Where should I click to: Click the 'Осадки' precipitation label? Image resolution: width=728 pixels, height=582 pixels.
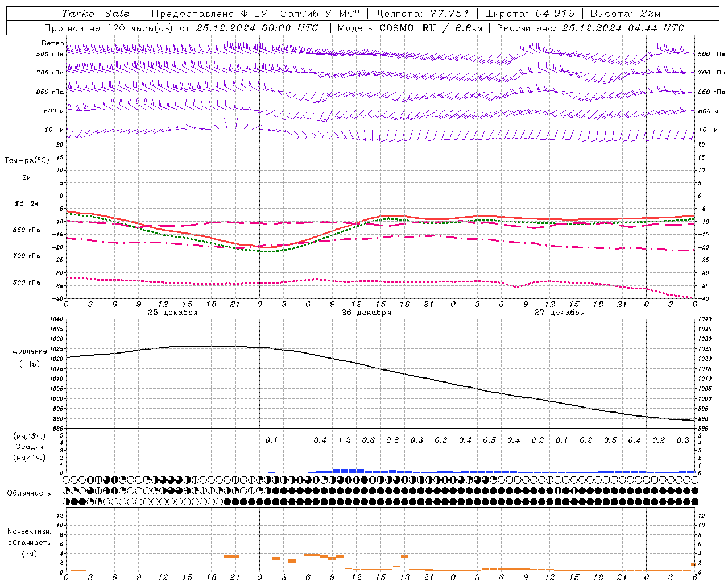coord(30,447)
